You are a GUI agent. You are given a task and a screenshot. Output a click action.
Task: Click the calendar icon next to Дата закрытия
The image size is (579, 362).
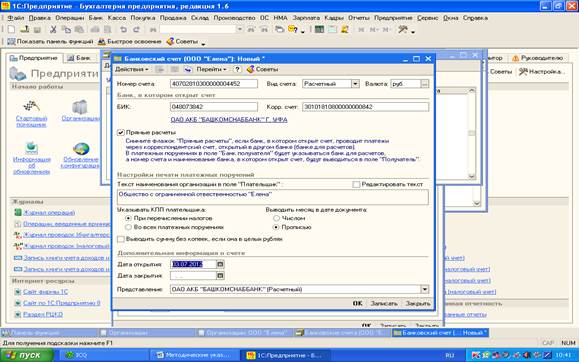220,276
